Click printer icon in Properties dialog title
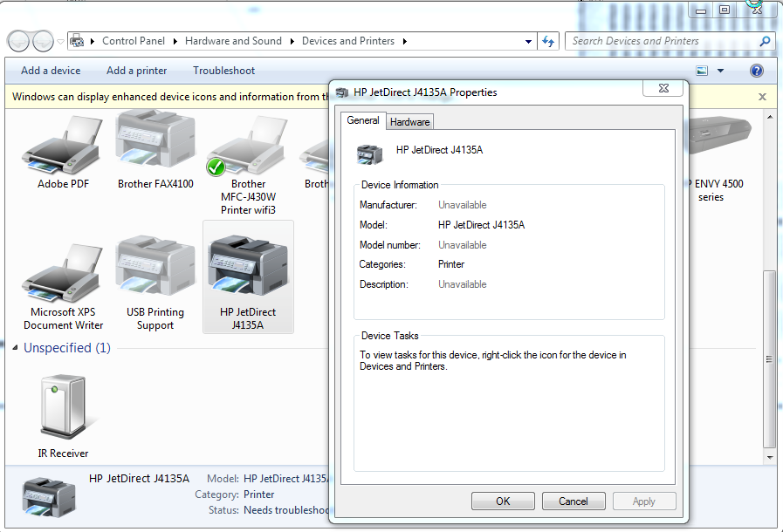The height and width of the screenshot is (532, 783). coord(342,92)
